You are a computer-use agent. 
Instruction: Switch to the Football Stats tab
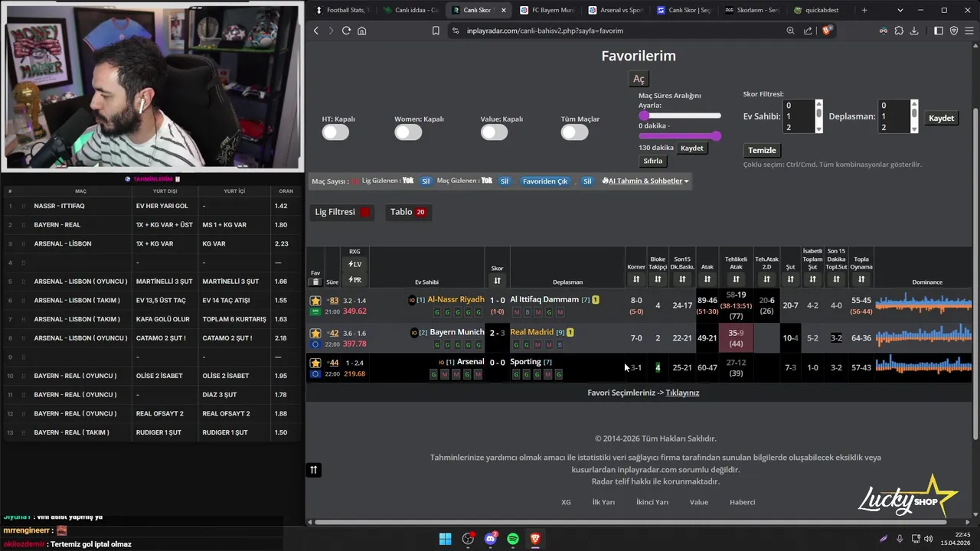(x=342, y=10)
